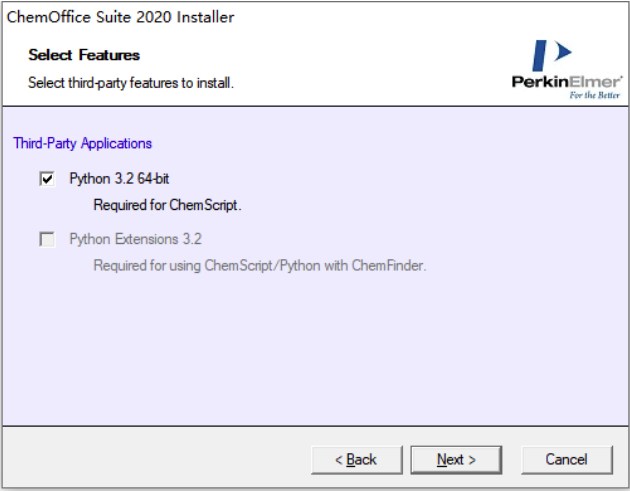Viewport: 630px width, 492px height.
Task: Click the Third-Party Applications heading
Action: [82, 143]
